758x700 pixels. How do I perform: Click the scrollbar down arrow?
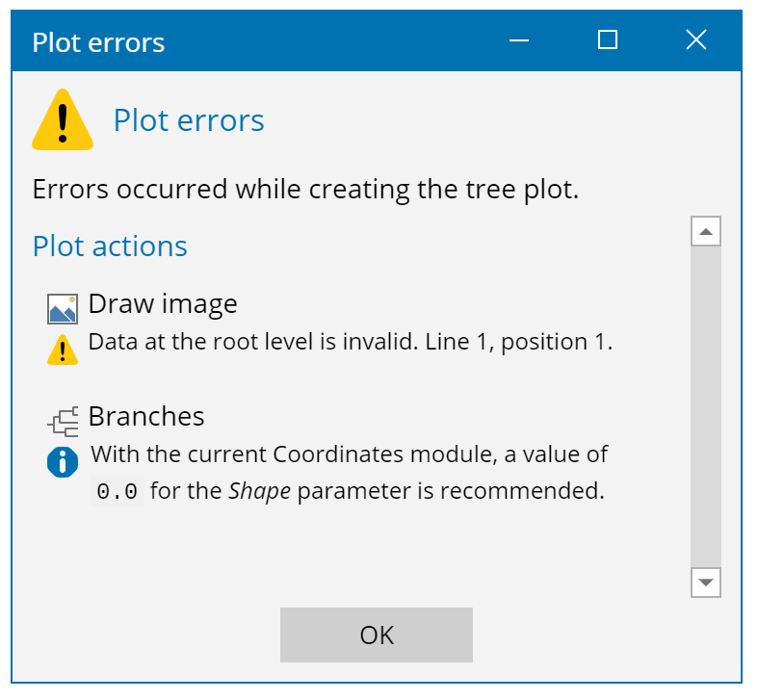click(706, 583)
